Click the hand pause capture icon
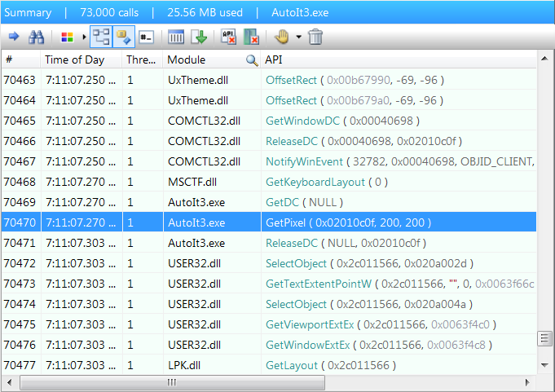 pyautogui.click(x=281, y=37)
